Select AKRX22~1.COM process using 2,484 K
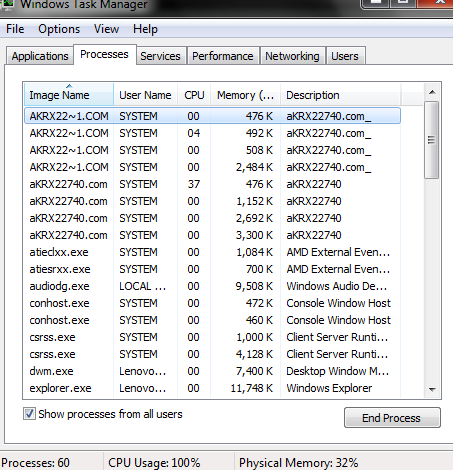 212,167
